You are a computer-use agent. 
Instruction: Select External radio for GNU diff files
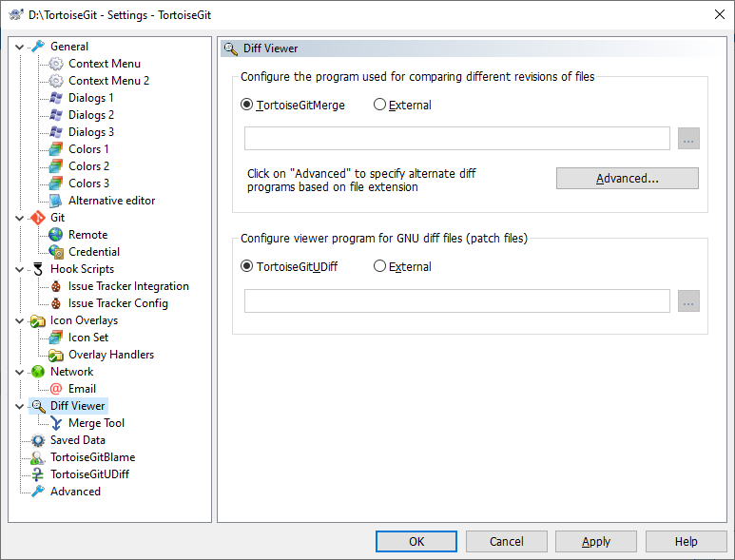click(379, 266)
